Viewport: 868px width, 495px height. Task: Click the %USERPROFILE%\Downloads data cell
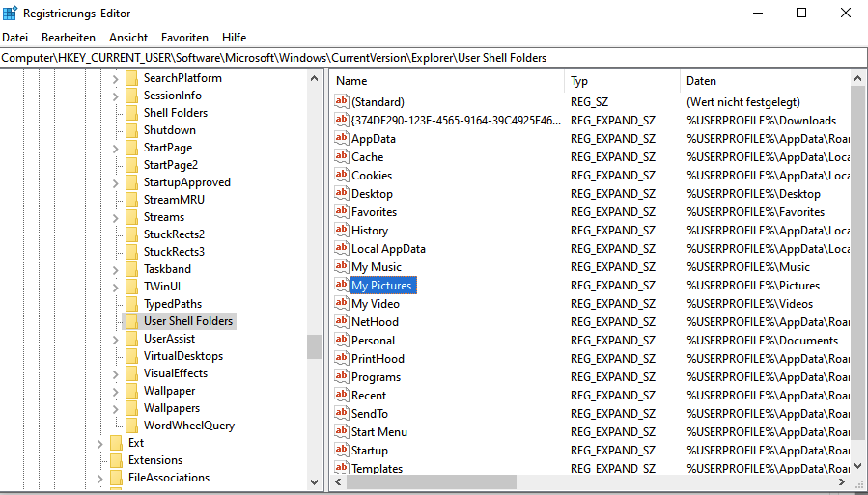(761, 120)
